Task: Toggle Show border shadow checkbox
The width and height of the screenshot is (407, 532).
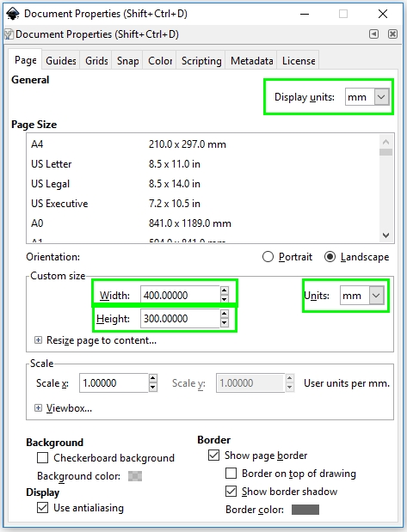Action: click(231, 491)
